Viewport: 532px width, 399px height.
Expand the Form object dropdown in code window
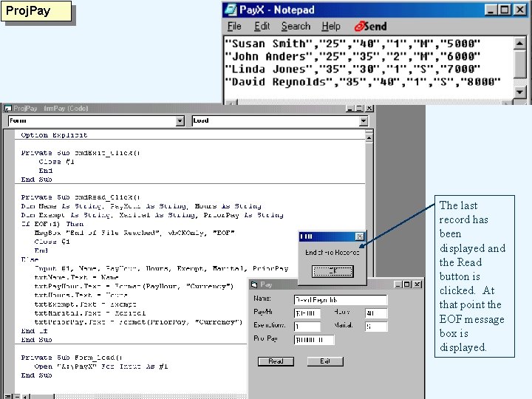180,120
